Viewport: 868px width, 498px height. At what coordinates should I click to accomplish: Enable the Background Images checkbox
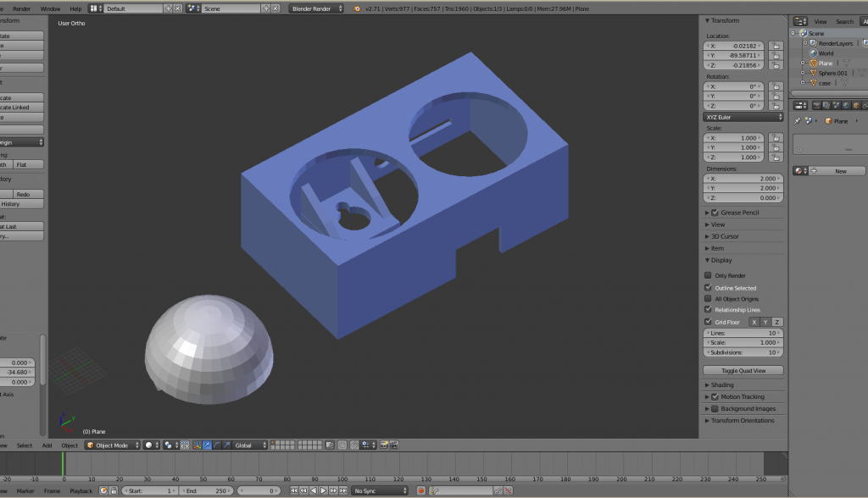(x=715, y=409)
